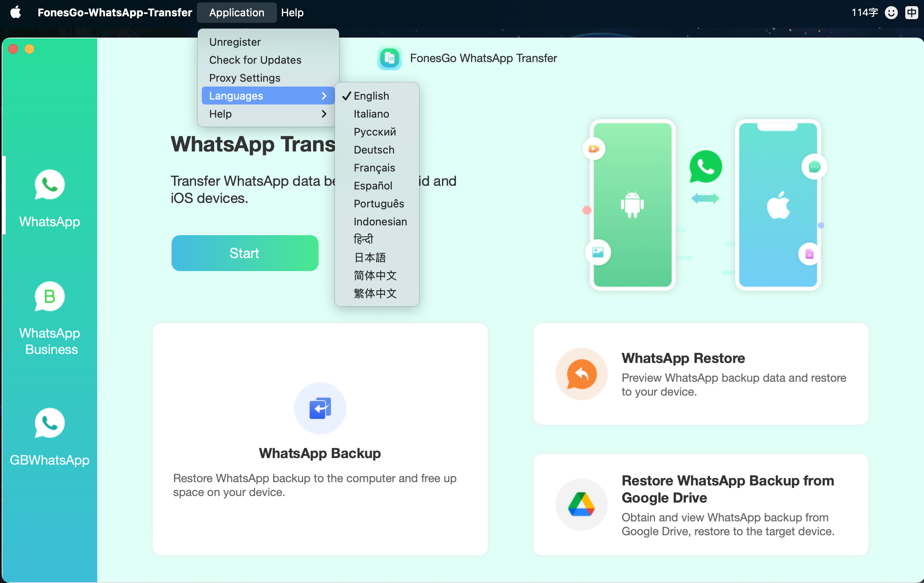Click the green chat bubble icon
The image size is (924, 583).
[815, 167]
